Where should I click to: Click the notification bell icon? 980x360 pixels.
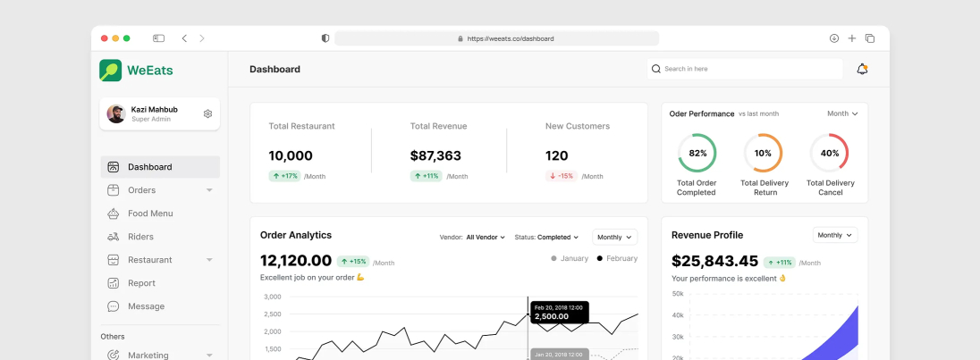pos(862,69)
